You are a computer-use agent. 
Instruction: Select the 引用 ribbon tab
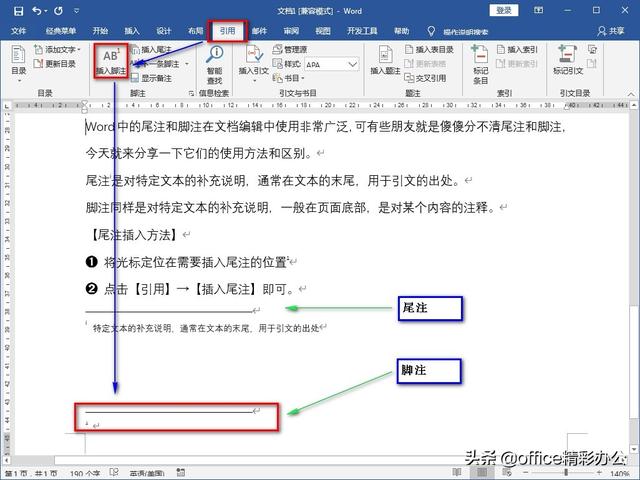227,31
